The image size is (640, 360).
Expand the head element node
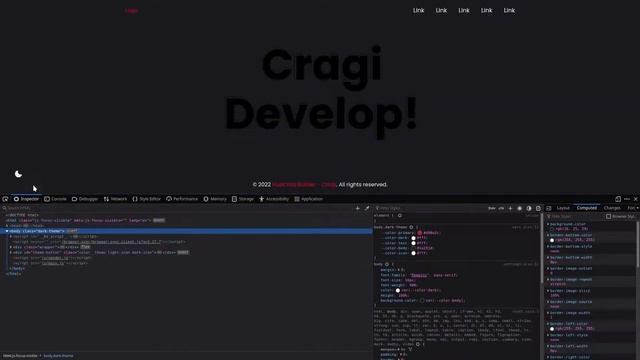coord(7,226)
